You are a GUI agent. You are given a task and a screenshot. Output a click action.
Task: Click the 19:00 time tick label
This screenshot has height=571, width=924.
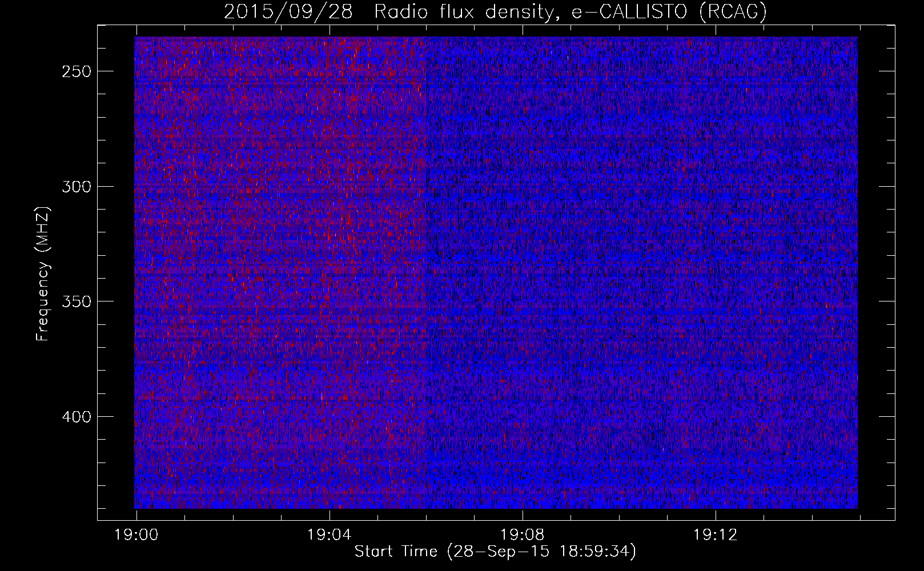tap(136, 535)
